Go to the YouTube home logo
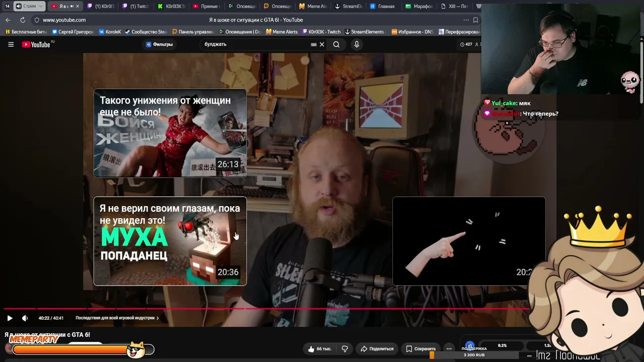Viewport: 644px width, 362px height. 36,44
